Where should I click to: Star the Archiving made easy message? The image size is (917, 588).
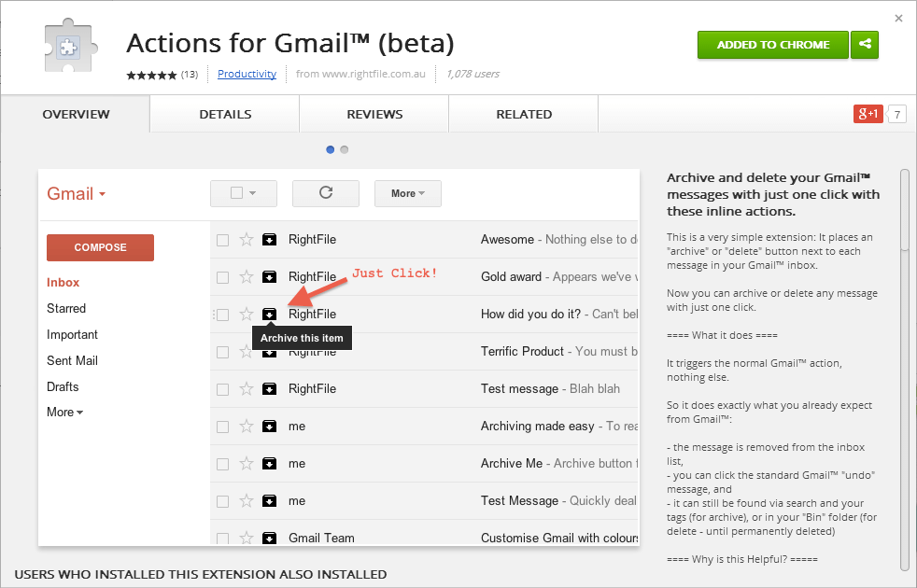[x=247, y=427]
